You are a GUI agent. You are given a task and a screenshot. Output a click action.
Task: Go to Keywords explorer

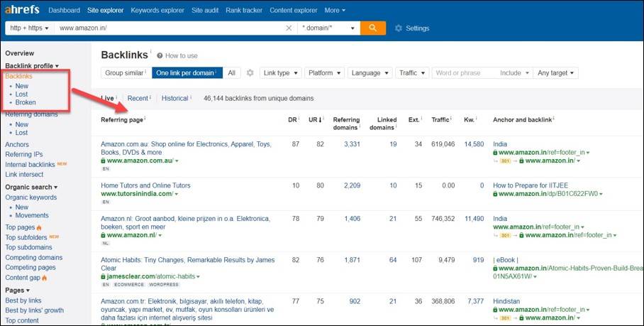[x=157, y=10]
